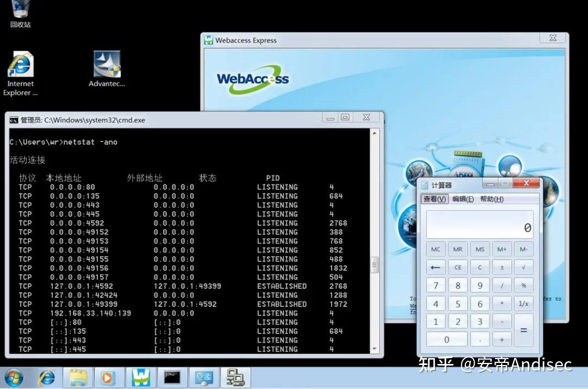Viewport: 588px width, 389px height.
Task: Click the 1/x reciprocal button
Action: click(524, 304)
